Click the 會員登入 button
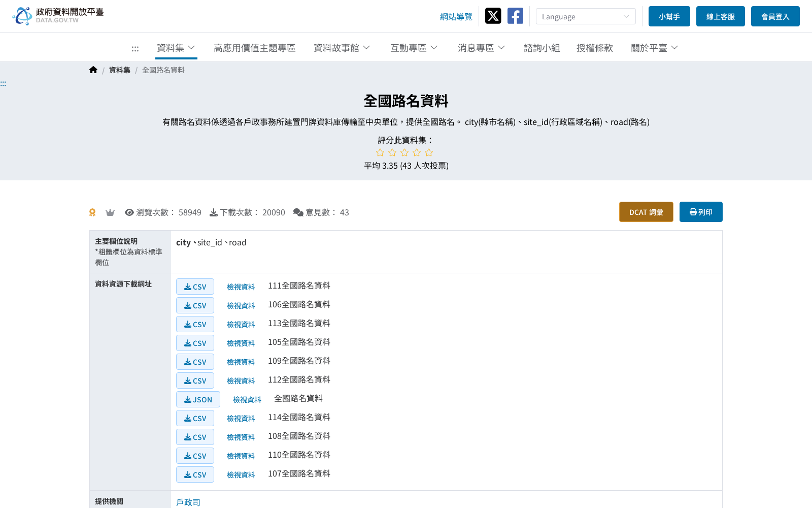 tap(775, 16)
